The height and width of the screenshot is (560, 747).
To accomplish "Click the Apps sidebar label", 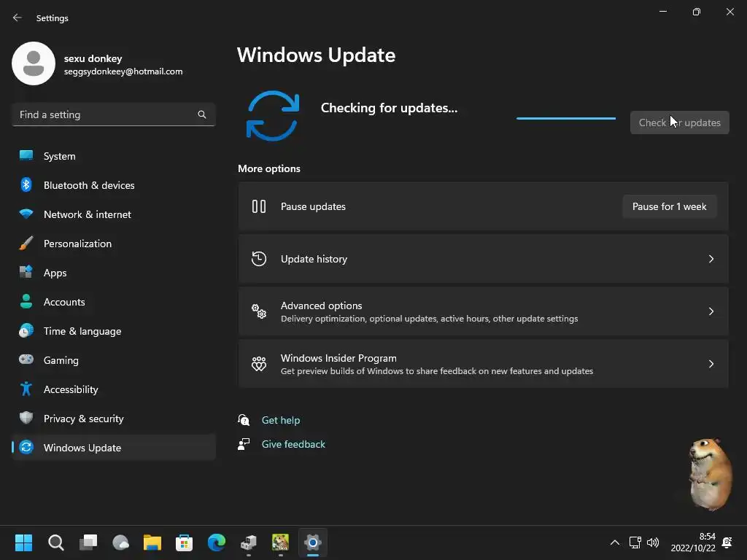I will coord(55,273).
